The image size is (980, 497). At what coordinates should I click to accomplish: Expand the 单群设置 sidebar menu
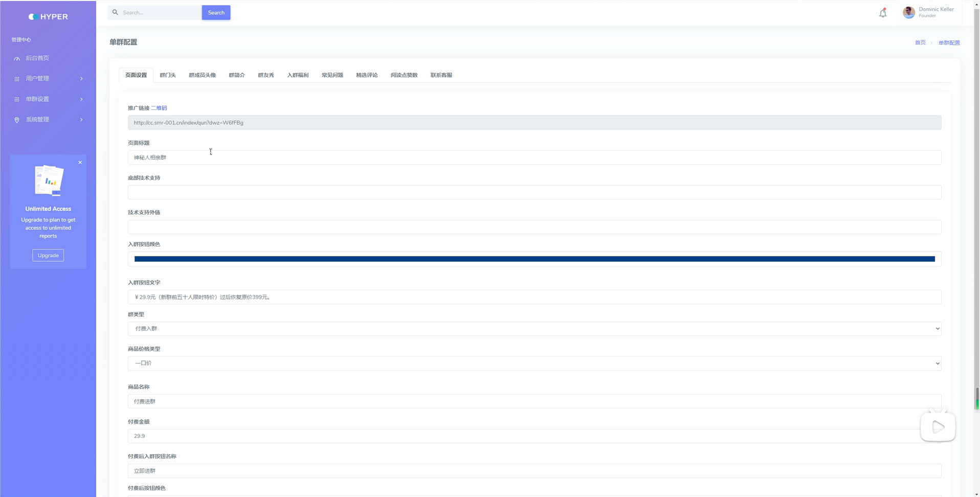coord(48,99)
